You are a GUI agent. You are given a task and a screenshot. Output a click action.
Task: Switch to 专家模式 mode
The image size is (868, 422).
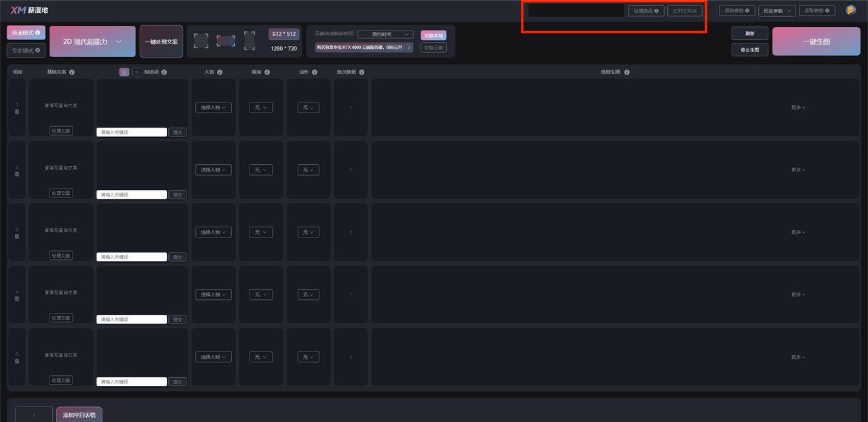pyautogui.click(x=26, y=50)
